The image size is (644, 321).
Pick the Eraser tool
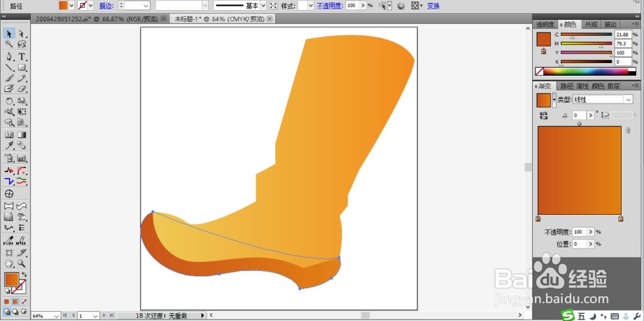(21, 88)
